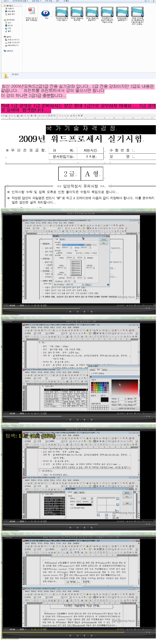Open the 음악 library
This screenshot has width=159, height=644.
click(8, 31)
